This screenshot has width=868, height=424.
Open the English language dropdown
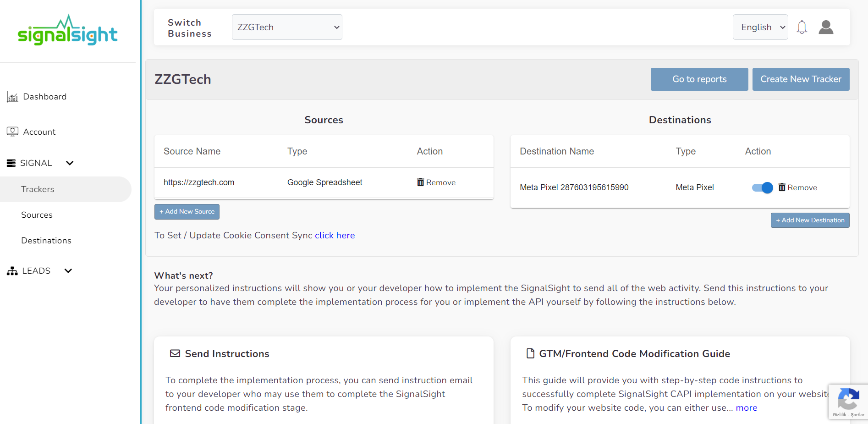[x=760, y=27]
